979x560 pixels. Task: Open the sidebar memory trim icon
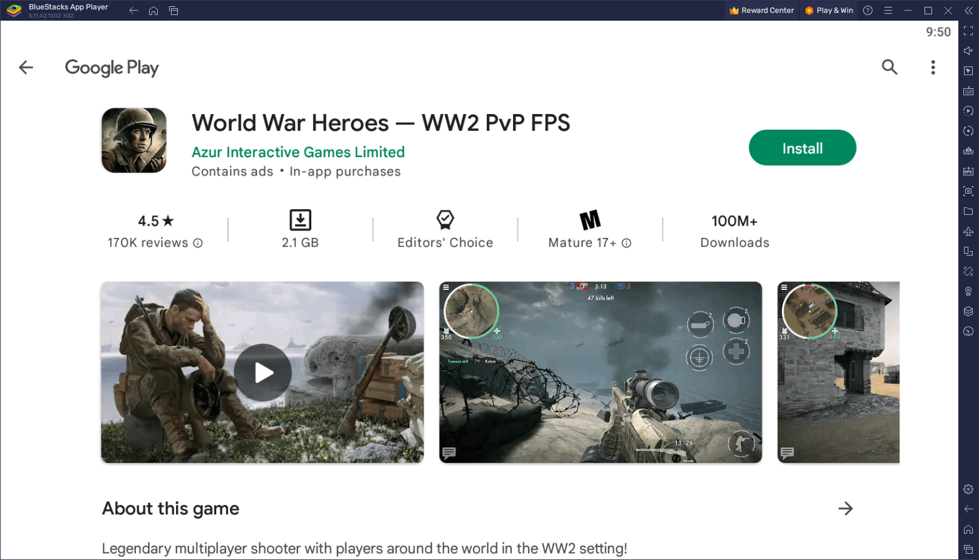click(x=968, y=151)
